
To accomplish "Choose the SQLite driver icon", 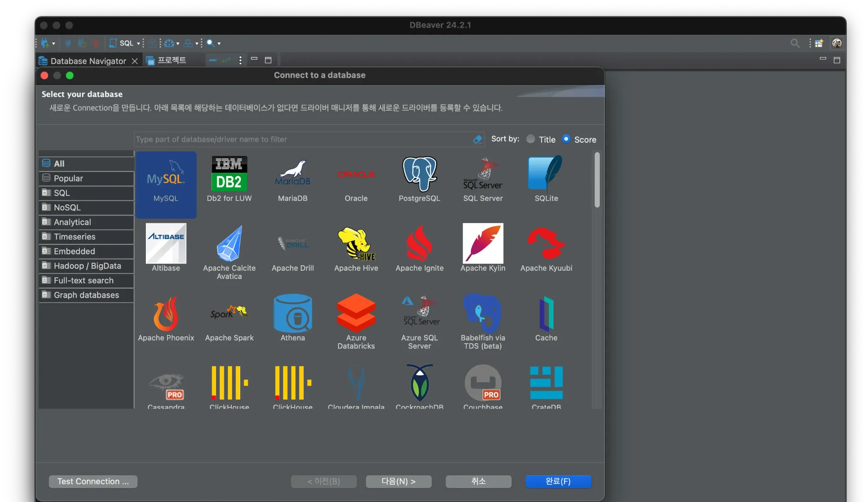I will pyautogui.click(x=546, y=174).
